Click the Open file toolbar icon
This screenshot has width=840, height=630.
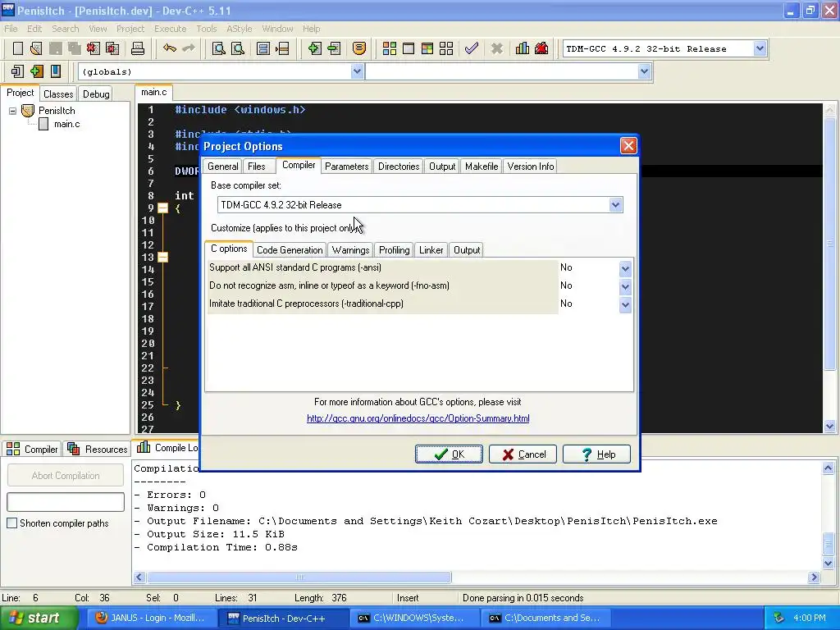36,48
